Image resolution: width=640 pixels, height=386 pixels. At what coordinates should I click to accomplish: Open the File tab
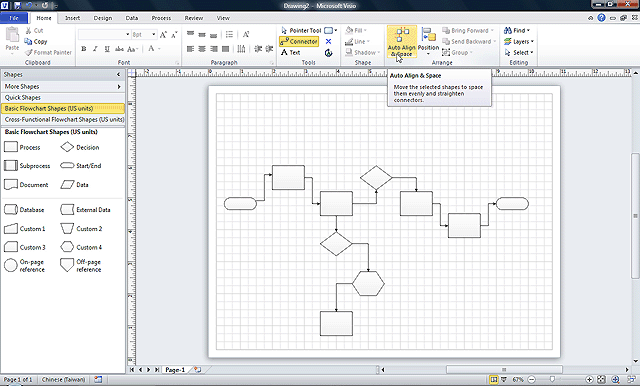pos(14,18)
